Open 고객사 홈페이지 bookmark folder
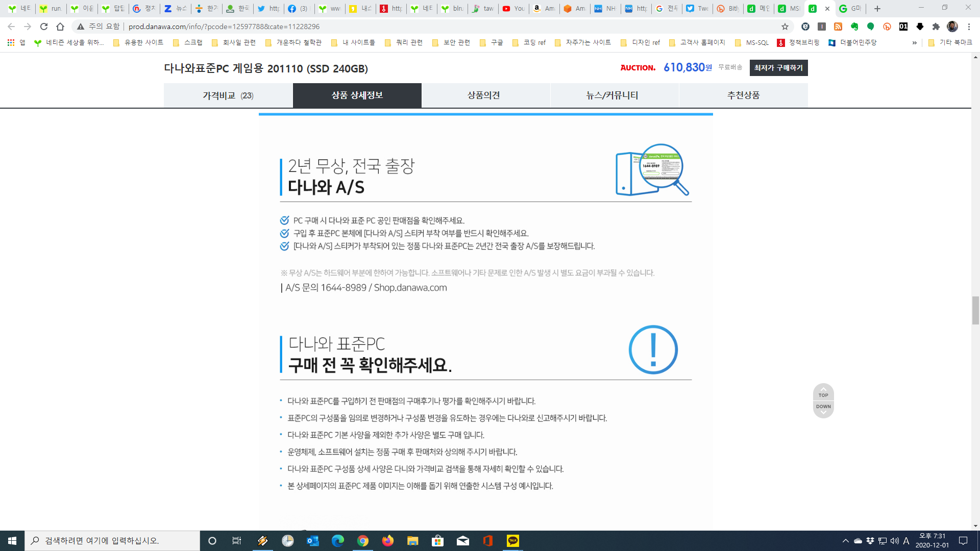 pyautogui.click(x=697, y=43)
